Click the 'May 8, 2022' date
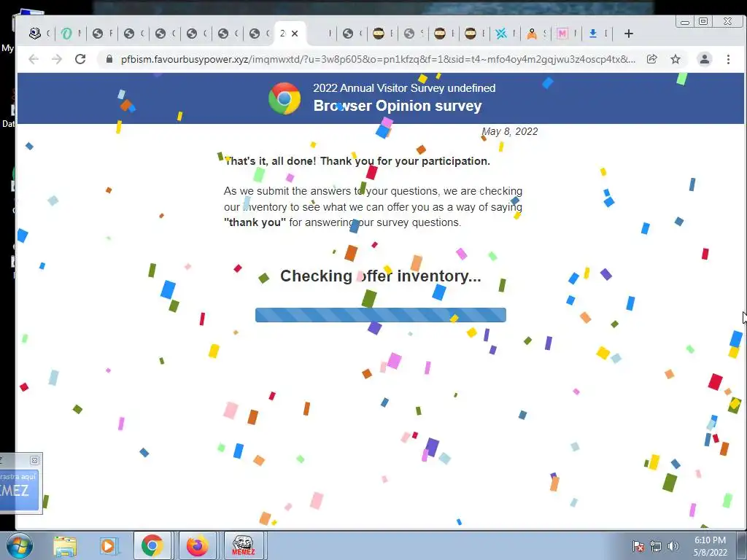The image size is (747, 560). click(x=509, y=131)
